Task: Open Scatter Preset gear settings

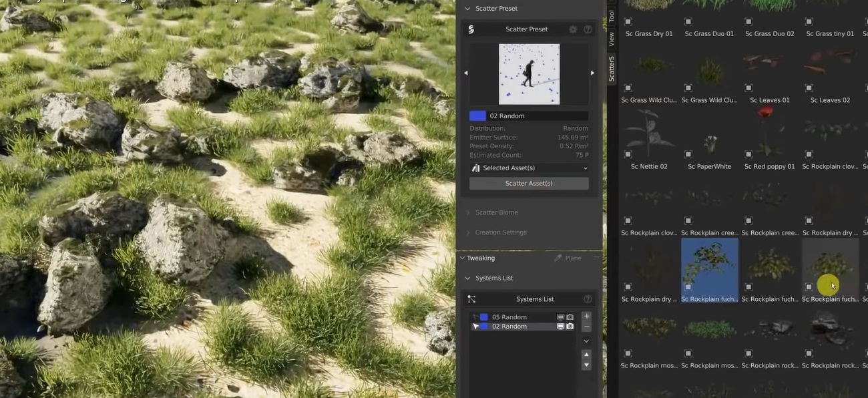Action: click(573, 29)
